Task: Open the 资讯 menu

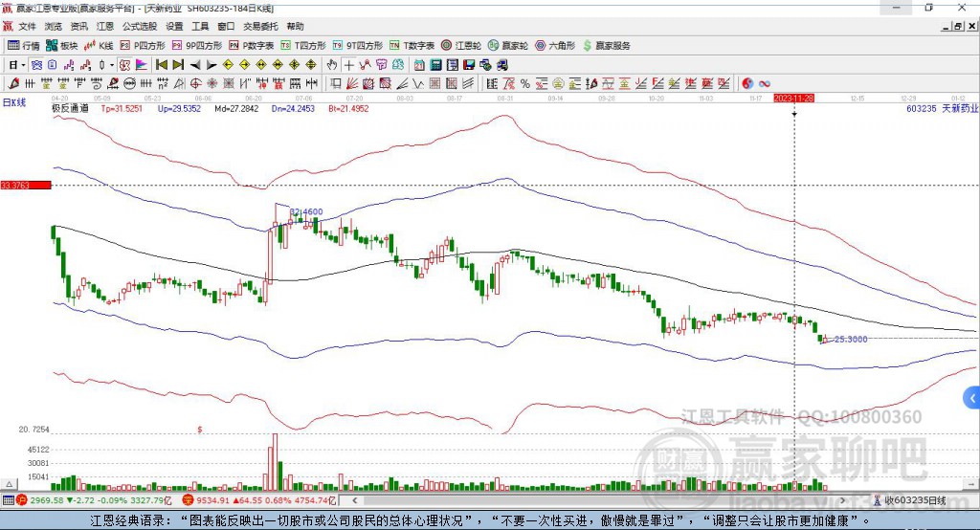Action: [78, 26]
